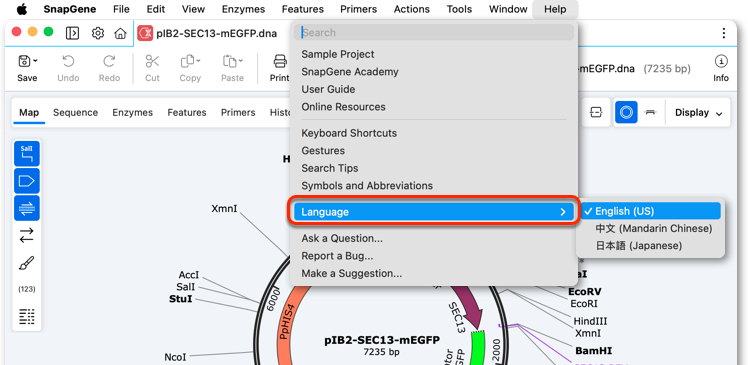Switch to the Enzymes tab
This screenshot has height=365, width=748.
pyautogui.click(x=133, y=113)
